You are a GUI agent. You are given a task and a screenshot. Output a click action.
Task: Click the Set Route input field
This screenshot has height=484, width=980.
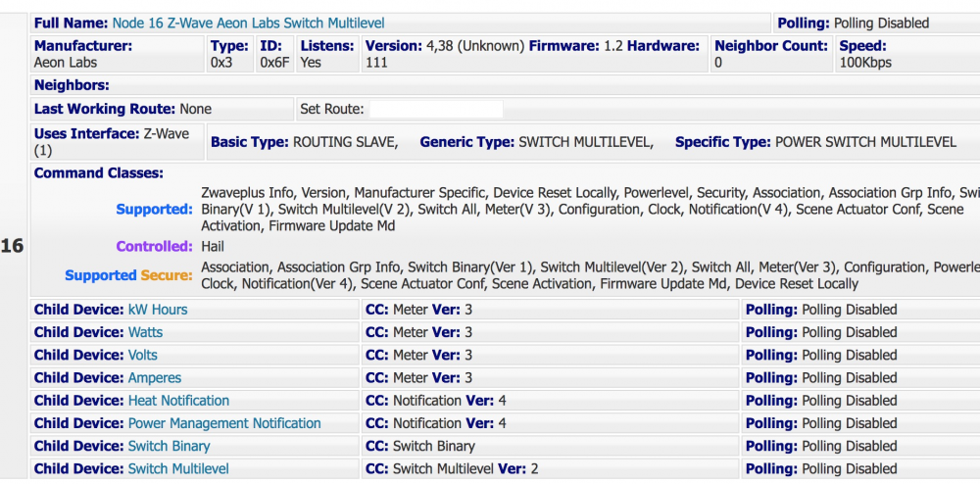436,109
